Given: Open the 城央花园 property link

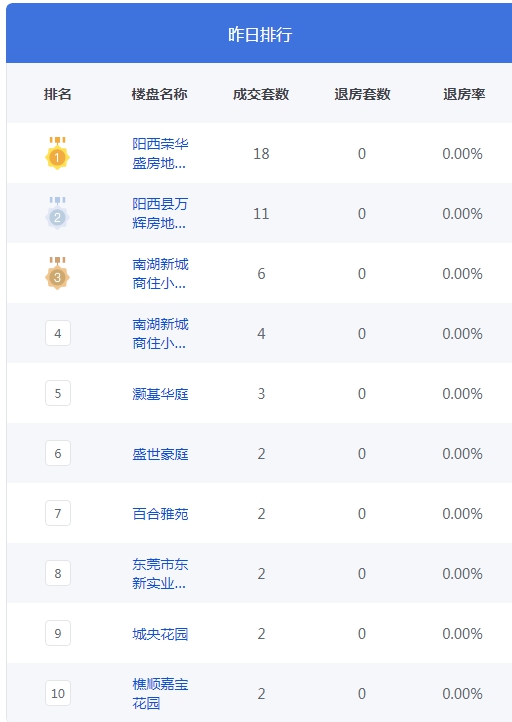Looking at the screenshot, I should click(x=160, y=634).
